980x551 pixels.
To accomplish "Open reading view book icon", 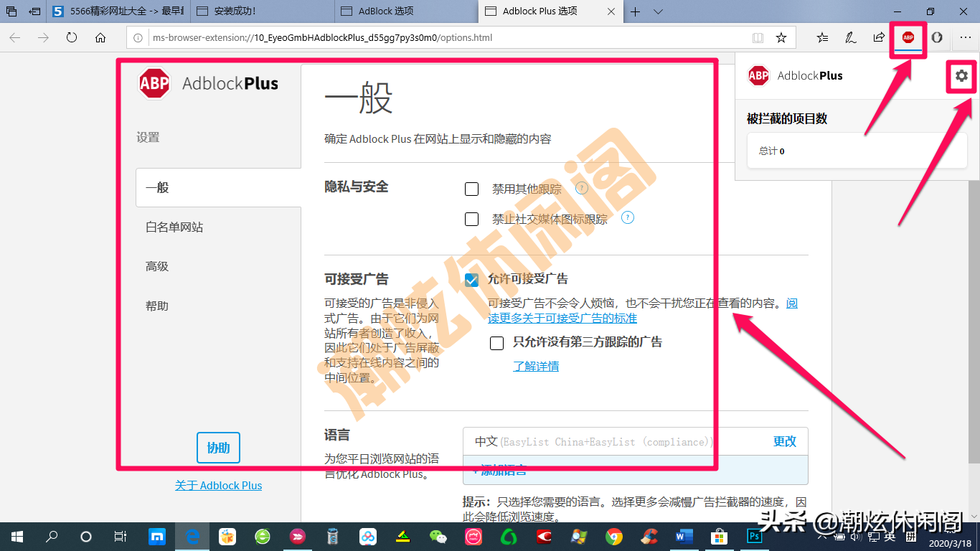I will (758, 38).
